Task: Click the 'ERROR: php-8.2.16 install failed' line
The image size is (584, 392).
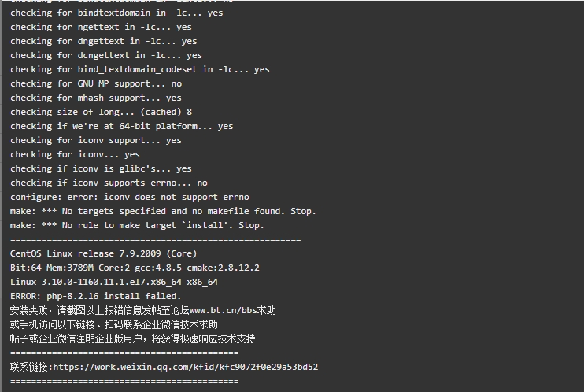Action: point(96,296)
